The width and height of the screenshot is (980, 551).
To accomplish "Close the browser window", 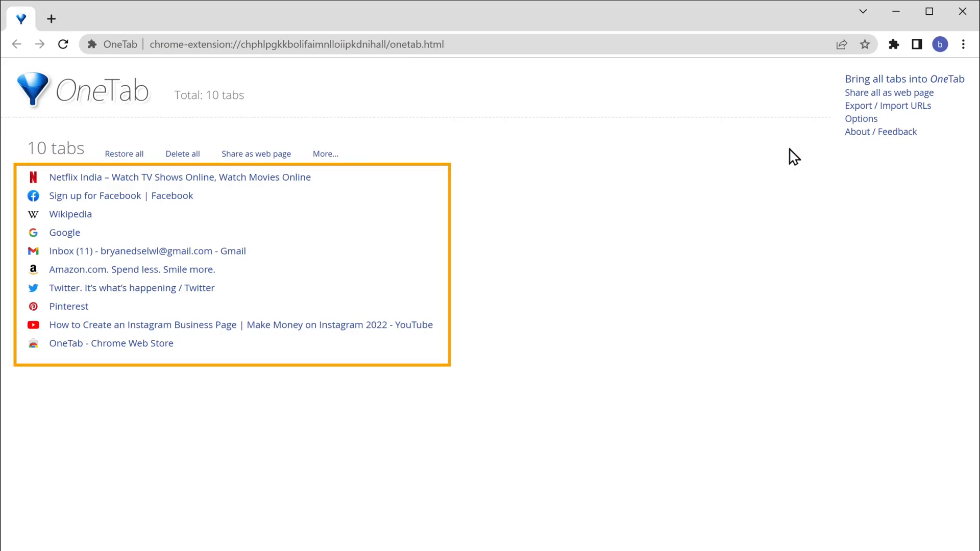I will click(962, 11).
